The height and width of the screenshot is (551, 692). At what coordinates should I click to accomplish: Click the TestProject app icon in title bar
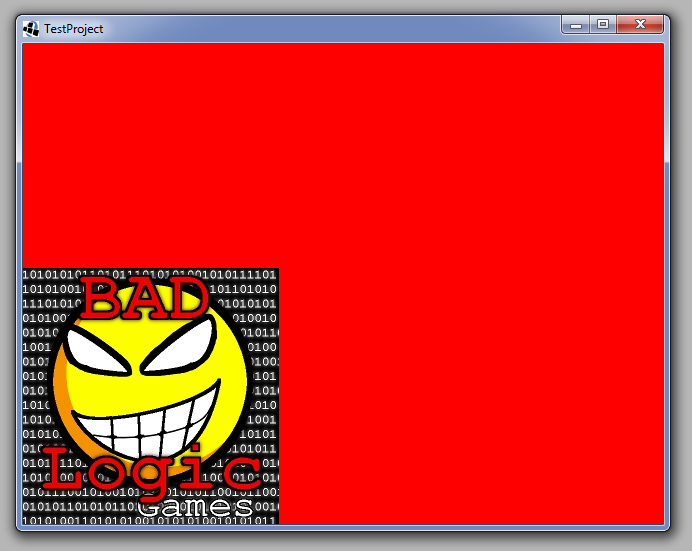(x=31, y=29)
